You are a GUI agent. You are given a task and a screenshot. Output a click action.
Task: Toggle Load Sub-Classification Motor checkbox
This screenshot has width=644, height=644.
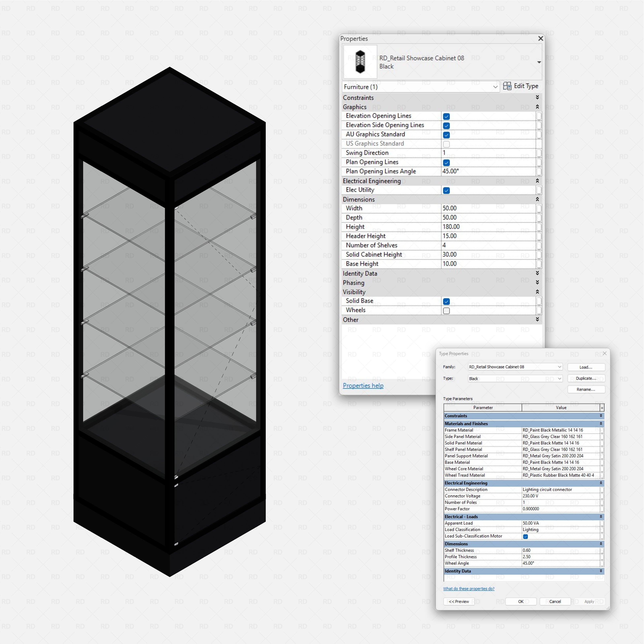click(525, 536)
